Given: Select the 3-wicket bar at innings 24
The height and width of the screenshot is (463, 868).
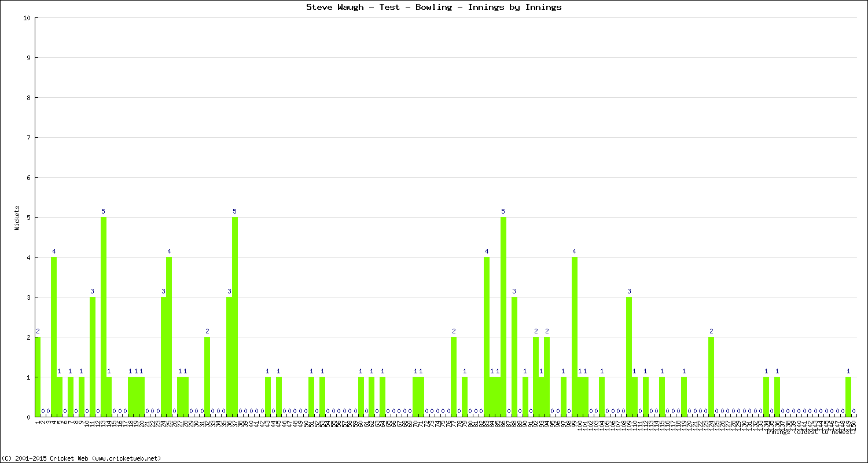Looking at the screenshot, I should pyautogui.click(x=164, y=357).
